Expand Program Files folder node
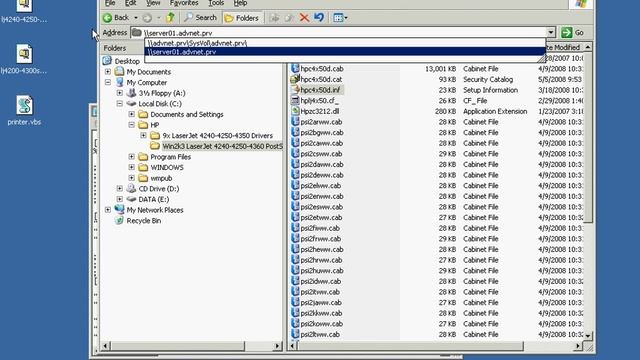 [x=131, y=157]
